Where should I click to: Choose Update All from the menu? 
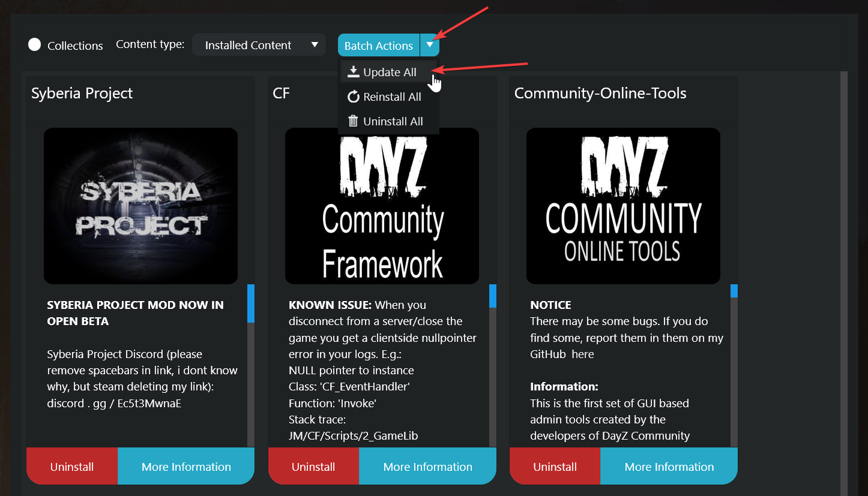point(390,73)
